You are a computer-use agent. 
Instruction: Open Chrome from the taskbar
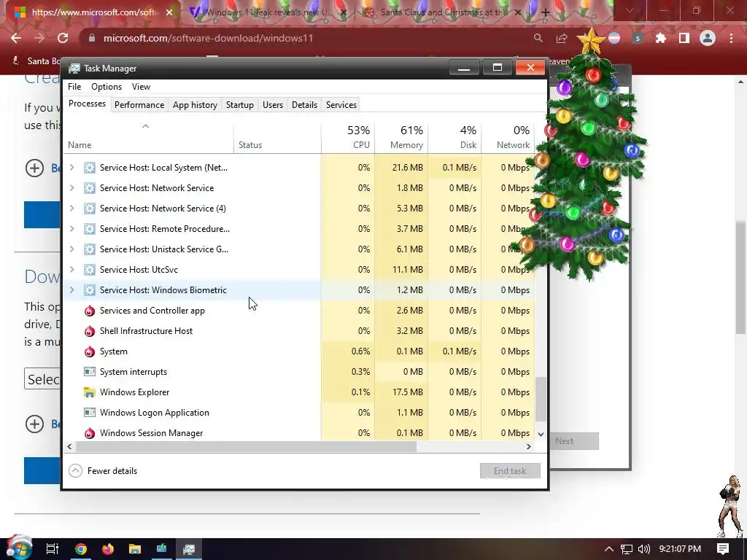click(81, 549)
